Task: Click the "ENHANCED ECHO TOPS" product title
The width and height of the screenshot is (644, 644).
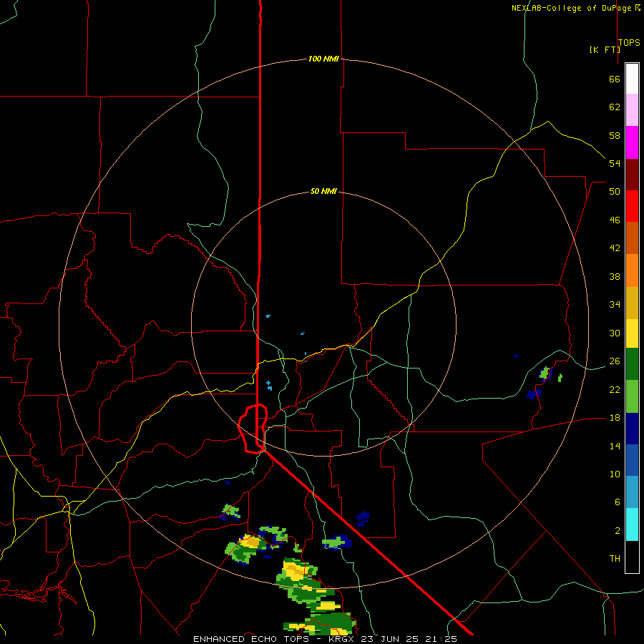Action: [x=251, y=639]
